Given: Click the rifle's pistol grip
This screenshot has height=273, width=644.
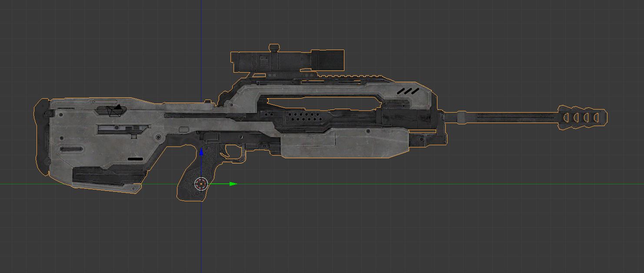Looking at the screenshot, I should [195, 174].
